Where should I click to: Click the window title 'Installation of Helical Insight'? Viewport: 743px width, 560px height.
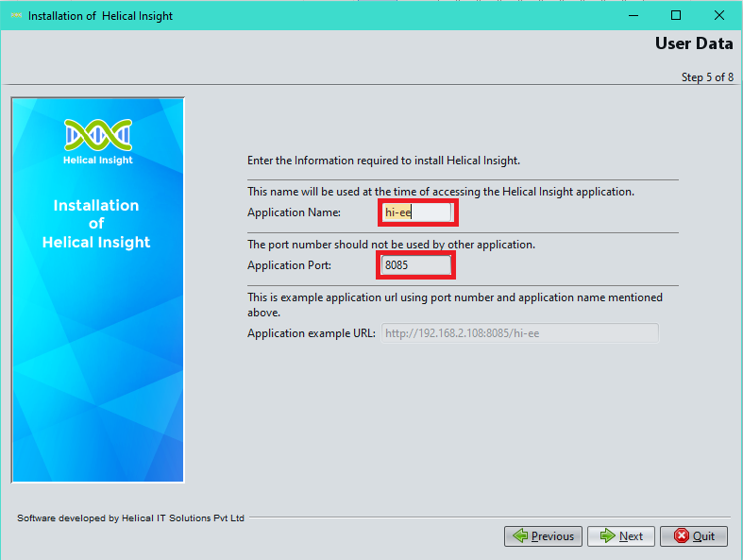click(100, 16)
